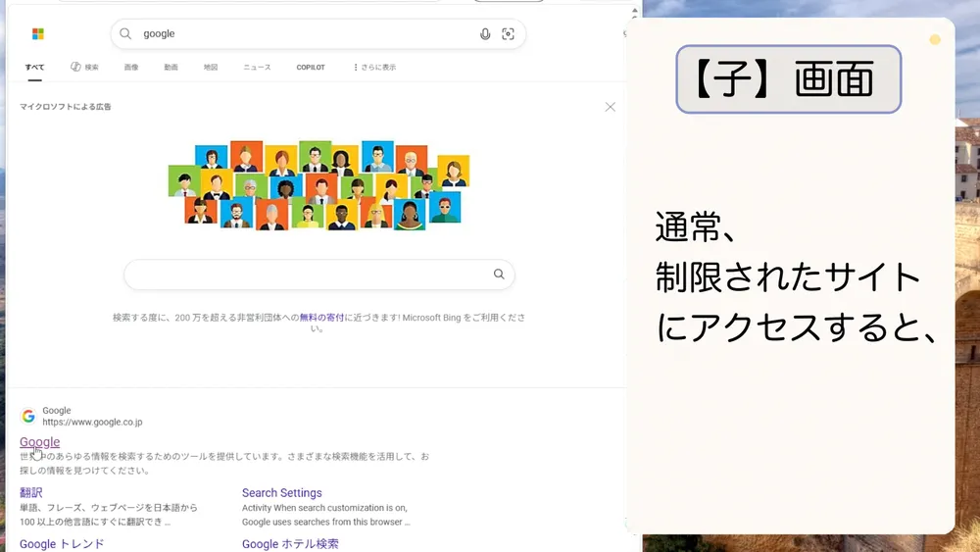
Task: Click the Google favicon in the result
Action: pyautogui.click(x=28, y=416)
